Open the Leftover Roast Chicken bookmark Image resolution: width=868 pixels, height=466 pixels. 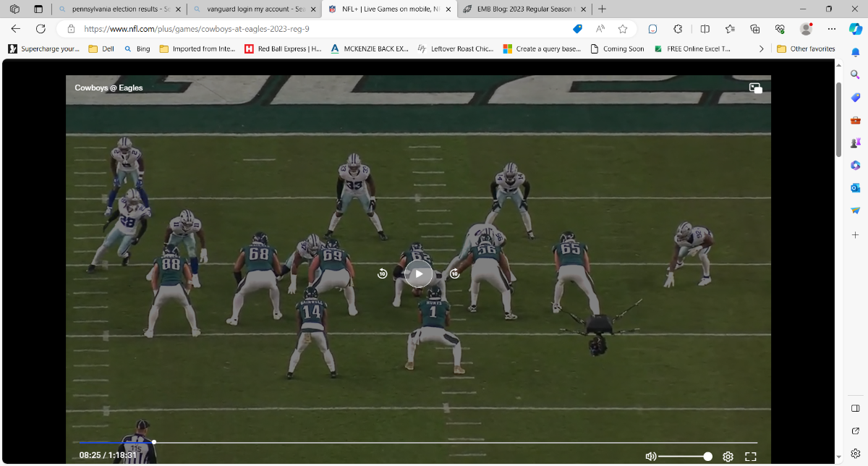456,49
